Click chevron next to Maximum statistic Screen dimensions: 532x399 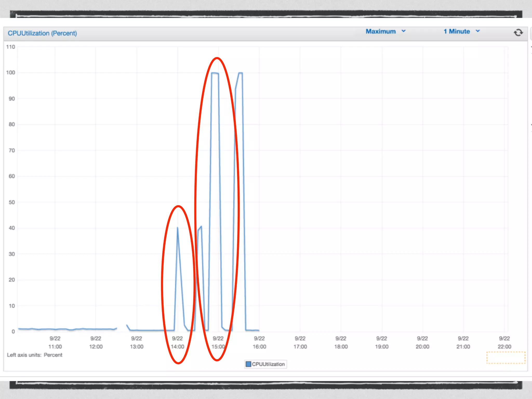click(403, 31)
